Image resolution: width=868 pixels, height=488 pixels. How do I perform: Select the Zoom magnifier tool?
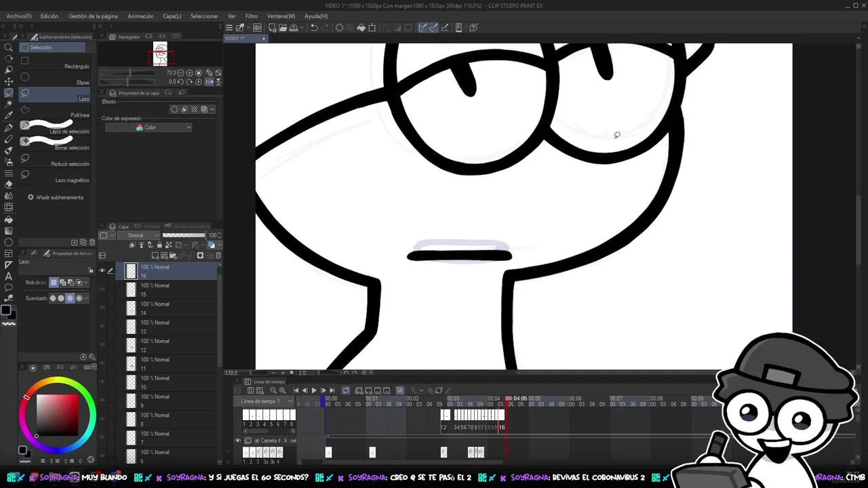(8, 47)
